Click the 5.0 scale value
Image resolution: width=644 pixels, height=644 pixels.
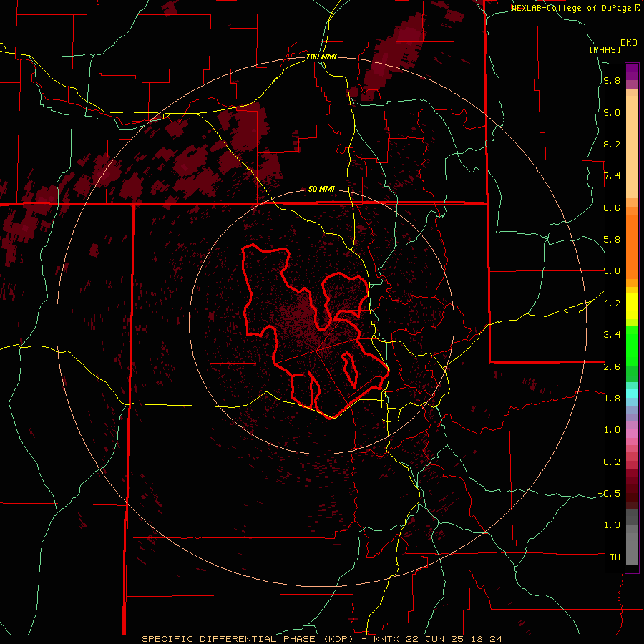pos(612,271)
